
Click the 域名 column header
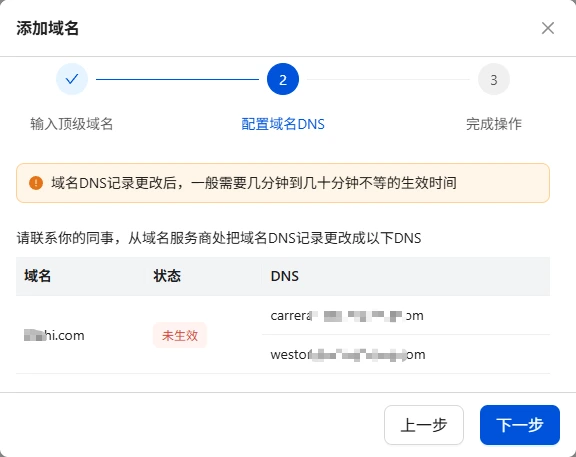tap(37, 276)
